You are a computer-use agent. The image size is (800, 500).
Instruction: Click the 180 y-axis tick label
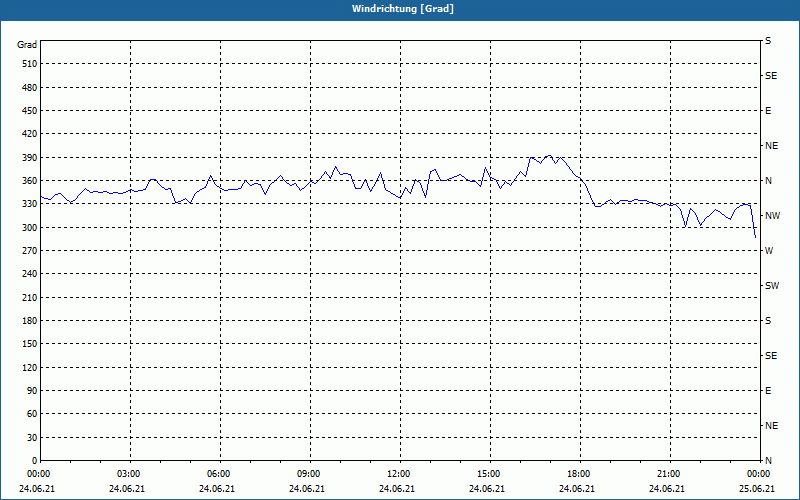tap(30, 321)
